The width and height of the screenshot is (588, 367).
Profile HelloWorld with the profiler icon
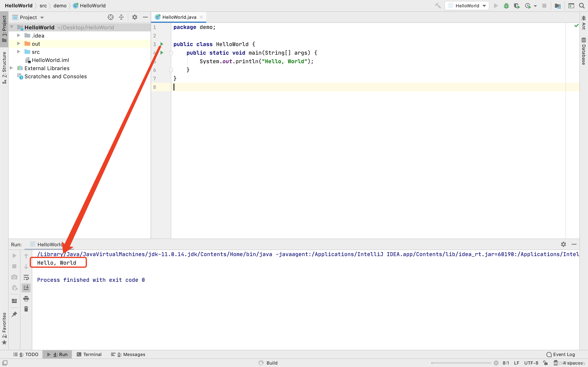pos(528,6)
